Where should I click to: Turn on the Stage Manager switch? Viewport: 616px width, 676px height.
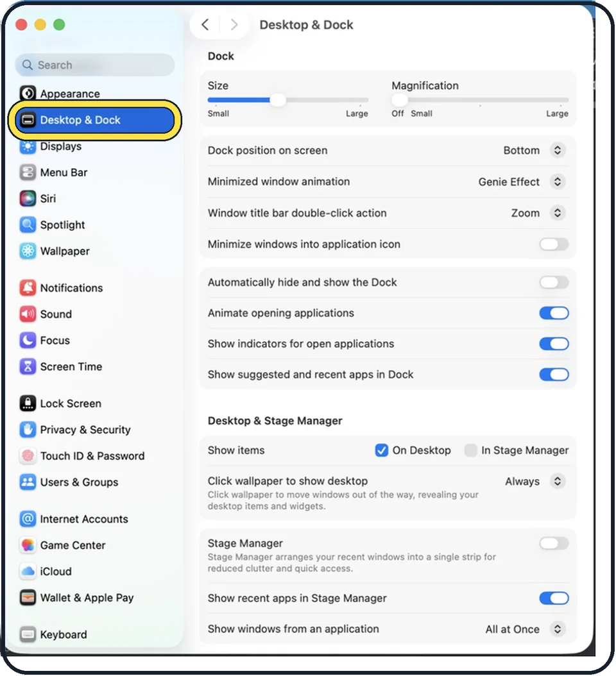pos(554,543)
